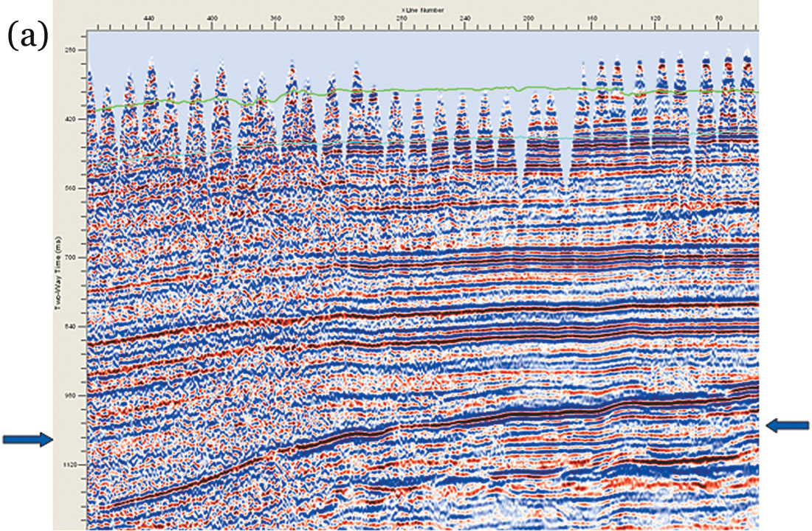Click the "Two-Way Time (ms)" axis title
Viewport: 812px width, 531px height.
click(x=58, y=274)
